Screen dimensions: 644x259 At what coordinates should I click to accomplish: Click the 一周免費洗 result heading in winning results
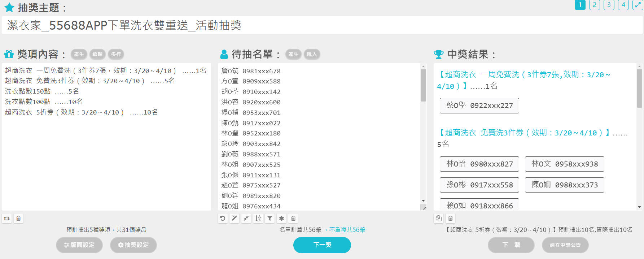[523, 80]
